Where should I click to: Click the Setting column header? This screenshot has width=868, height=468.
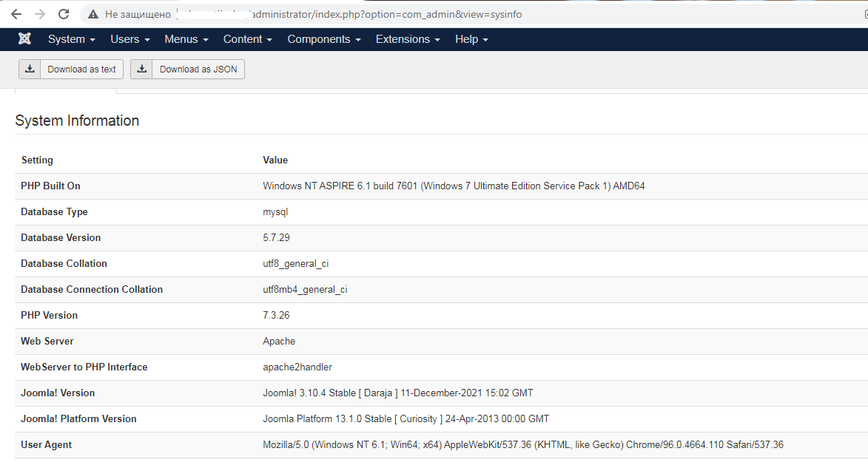tap(37, 160)
